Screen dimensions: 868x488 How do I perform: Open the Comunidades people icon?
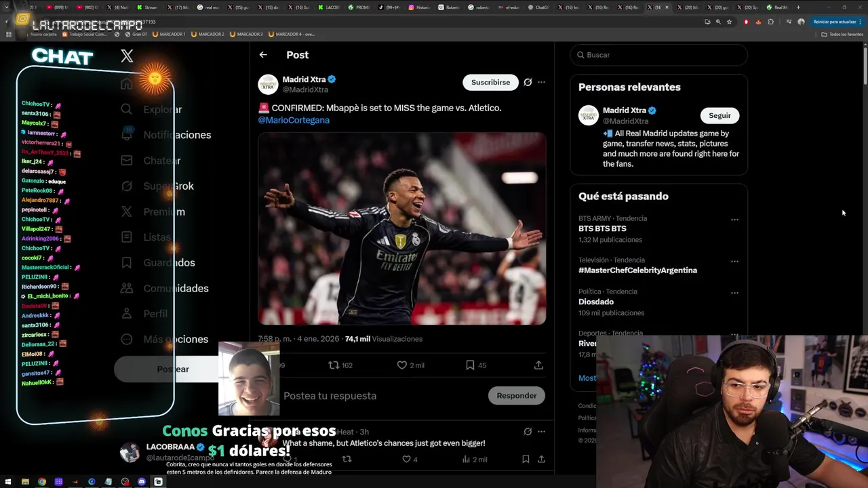pos(127,288)
